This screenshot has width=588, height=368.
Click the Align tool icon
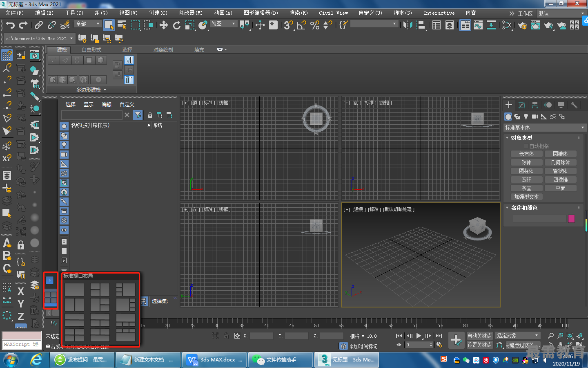[421, 25]
